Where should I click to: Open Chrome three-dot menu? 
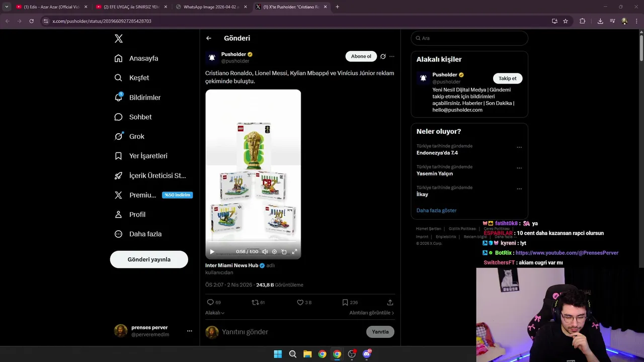(636, 21)
